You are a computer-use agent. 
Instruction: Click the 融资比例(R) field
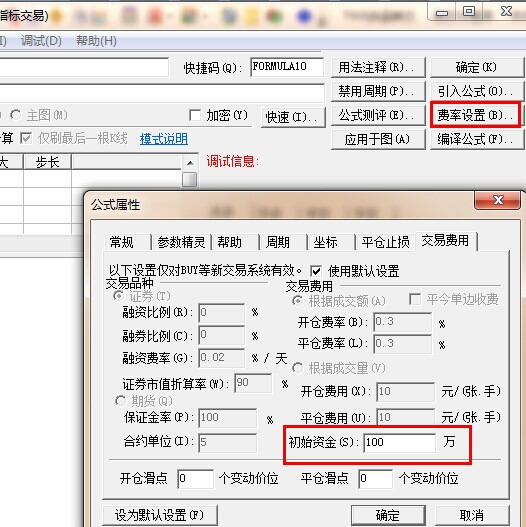[222, 313]
